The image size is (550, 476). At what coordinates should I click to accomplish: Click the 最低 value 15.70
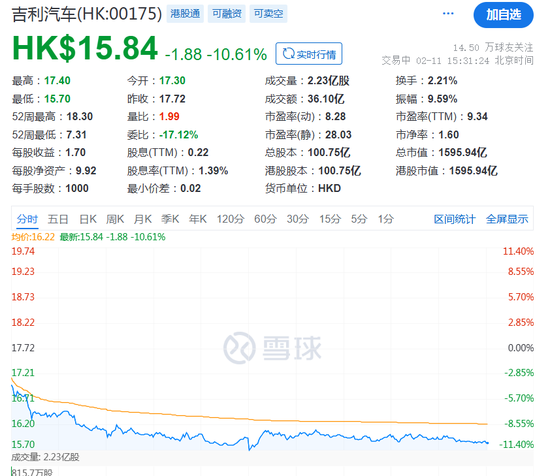57,99
